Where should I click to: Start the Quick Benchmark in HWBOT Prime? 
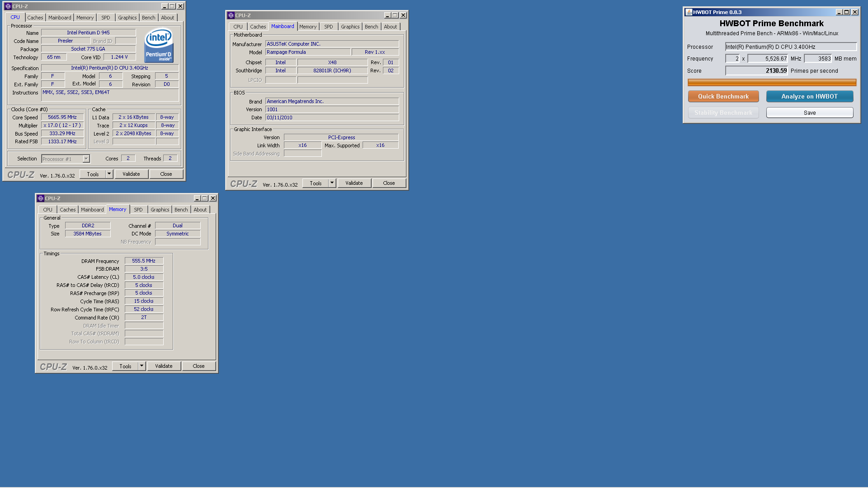click(x=723, y=96)
